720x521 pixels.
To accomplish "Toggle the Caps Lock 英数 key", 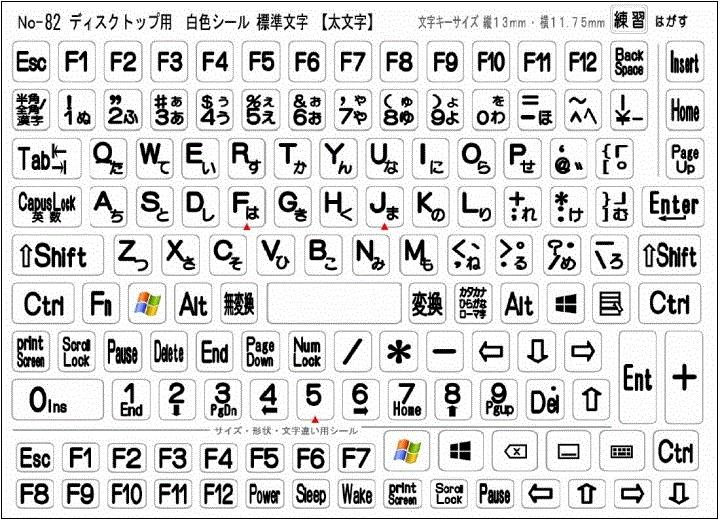I will coord(46,207).
